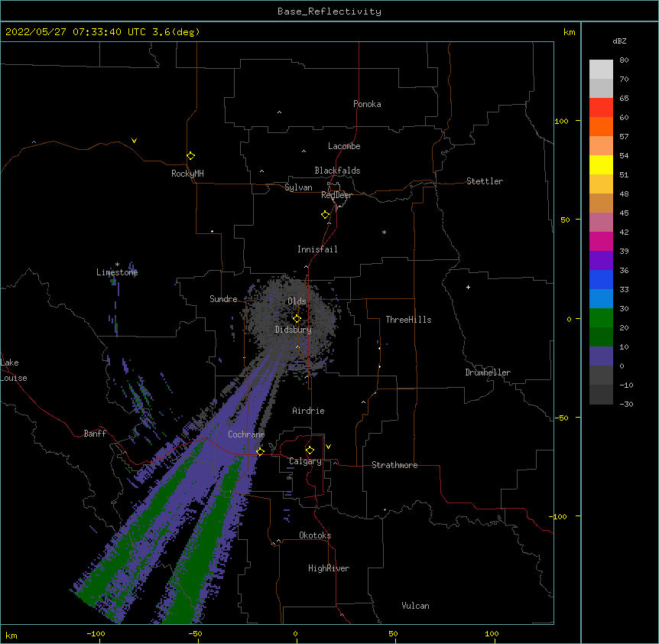Select the purple 36-39 dBZ legend swatch
The image size is (659, 644).
tap(601, 261)
